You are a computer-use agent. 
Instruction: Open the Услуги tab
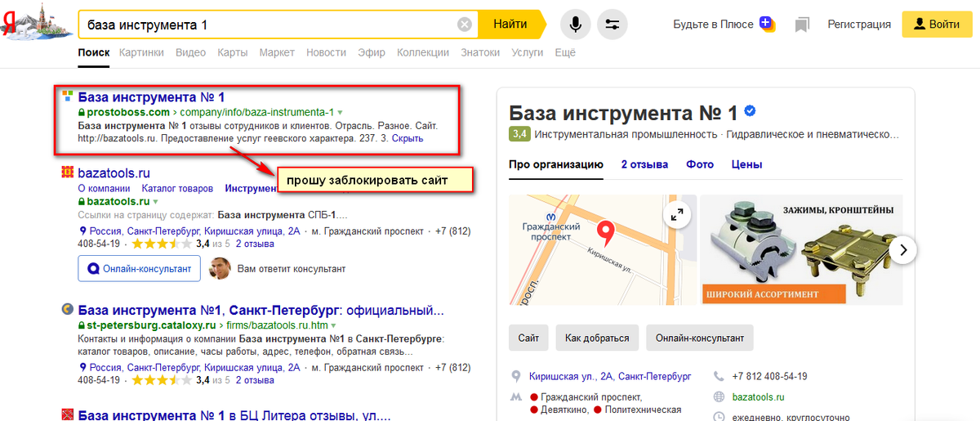527,52
